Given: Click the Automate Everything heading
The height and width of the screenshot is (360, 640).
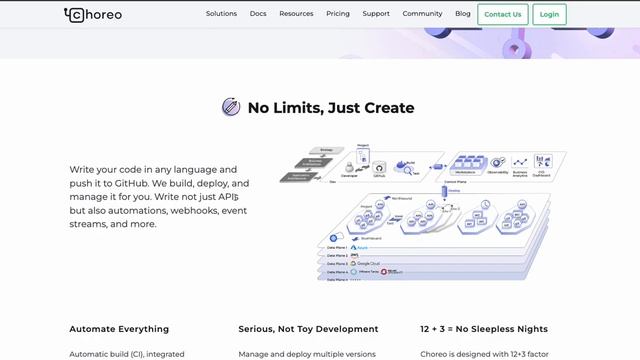Looking at the screenshot, I should (119, 329).
